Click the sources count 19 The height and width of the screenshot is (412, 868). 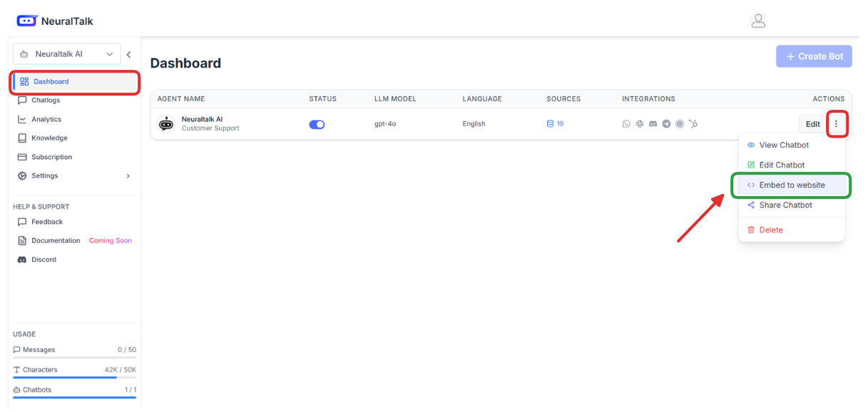point(560,124)
